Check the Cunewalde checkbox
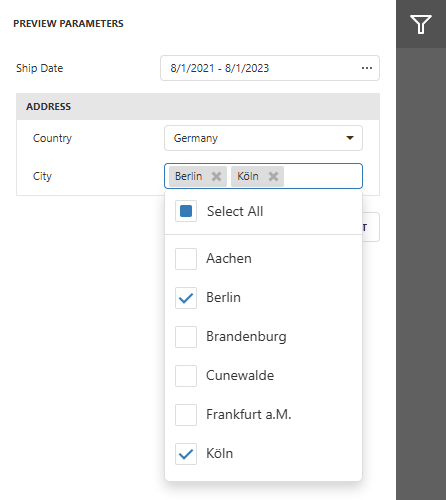Screen dimensions: 446x500 pyautogui.click(x=186, y=376)
